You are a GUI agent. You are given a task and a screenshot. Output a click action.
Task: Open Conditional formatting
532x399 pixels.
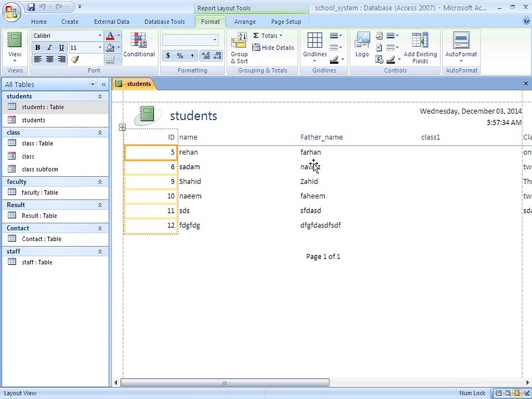pos(139,45)
